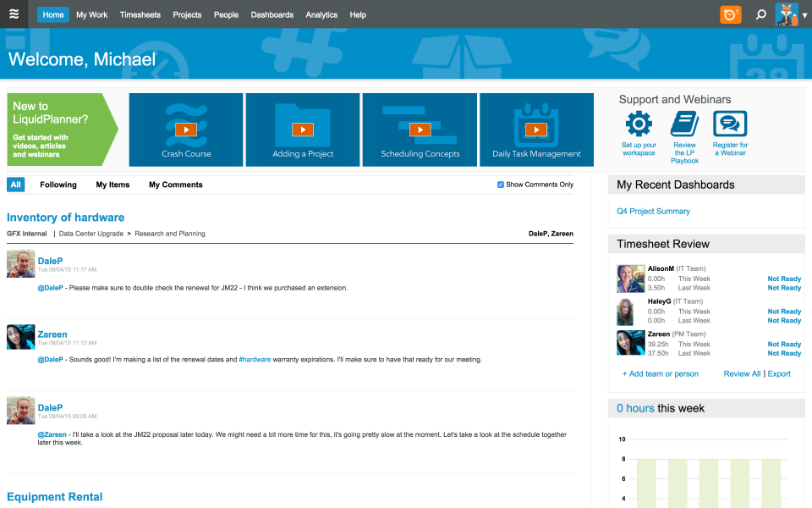Open the orange timer alarm icon
This screenshot has width=812, height=508.
[730, 14]
